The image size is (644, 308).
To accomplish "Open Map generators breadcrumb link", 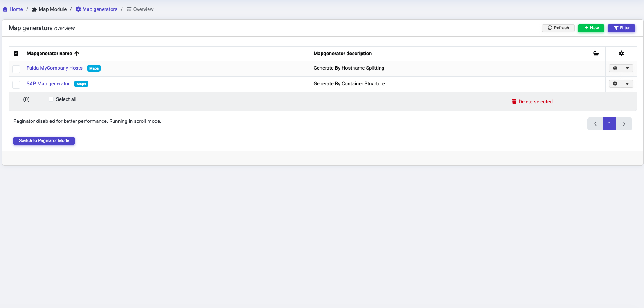I will [x=99, y=9].
